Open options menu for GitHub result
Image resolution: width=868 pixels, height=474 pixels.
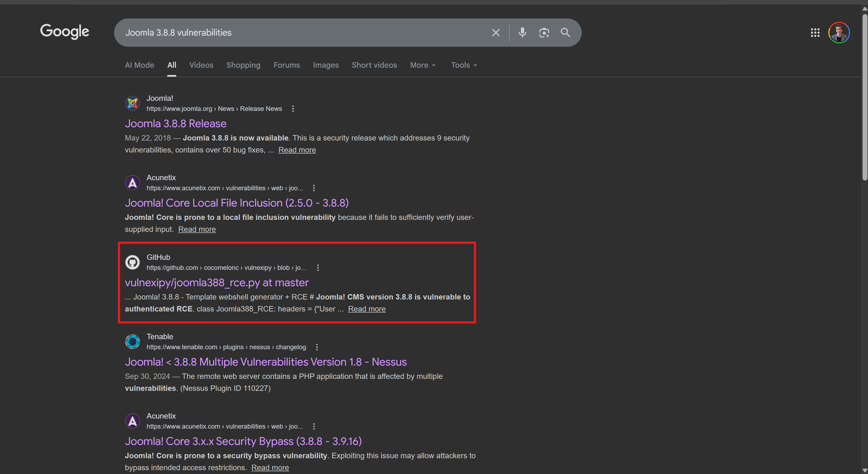(318, 268)
